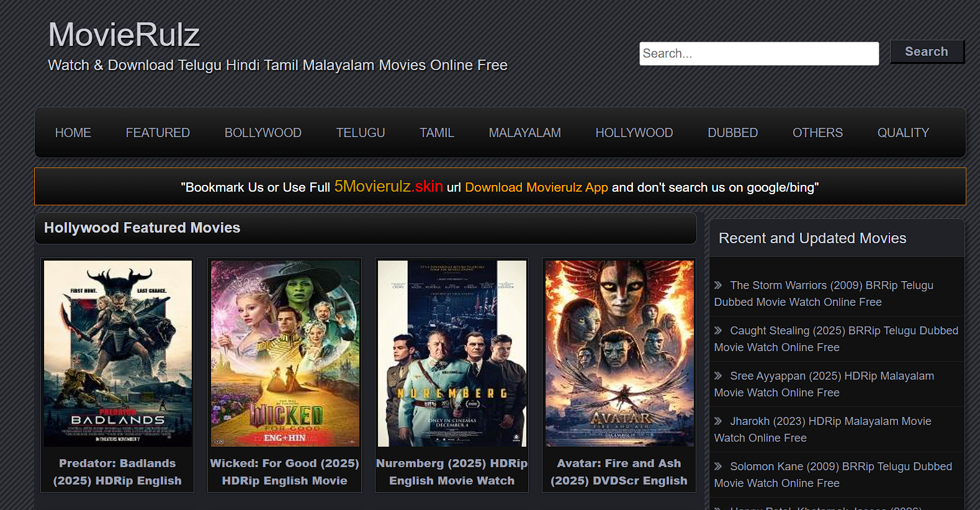Viewport: 980px width, 510px height.
Task: Click the Download Movierulz App link
Action: coord(536,187)
